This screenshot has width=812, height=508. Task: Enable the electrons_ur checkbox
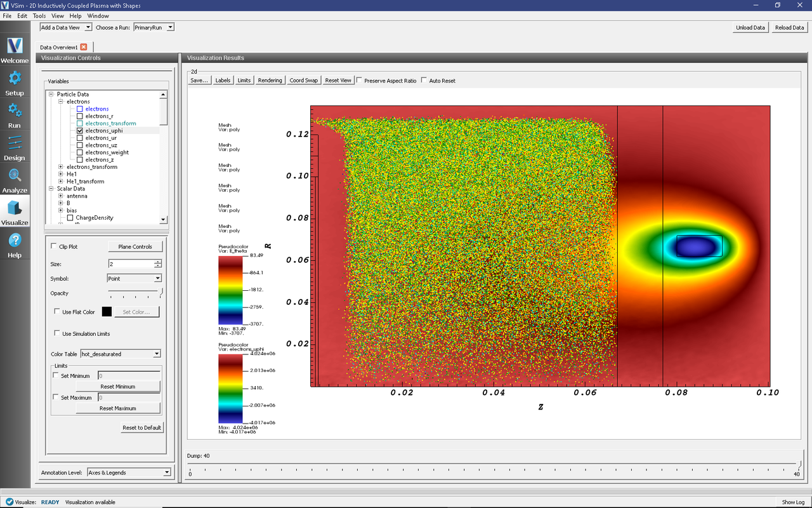pyautogui.click(x=79, y=138)
